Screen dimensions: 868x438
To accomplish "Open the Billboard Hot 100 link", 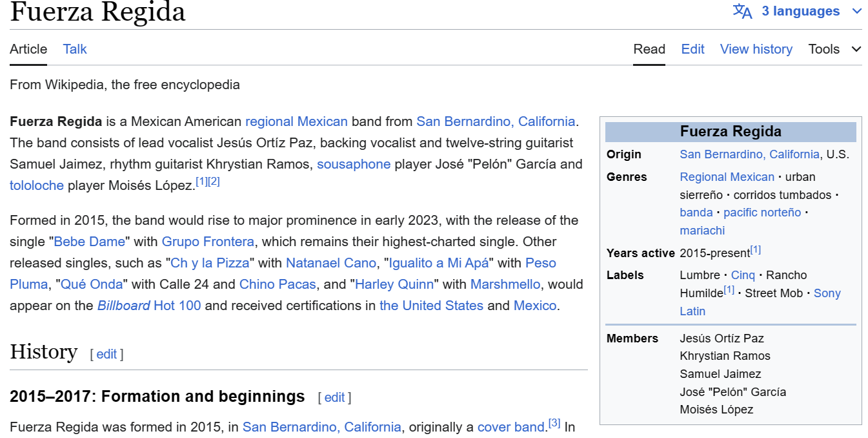I will (x=149, y=306).
